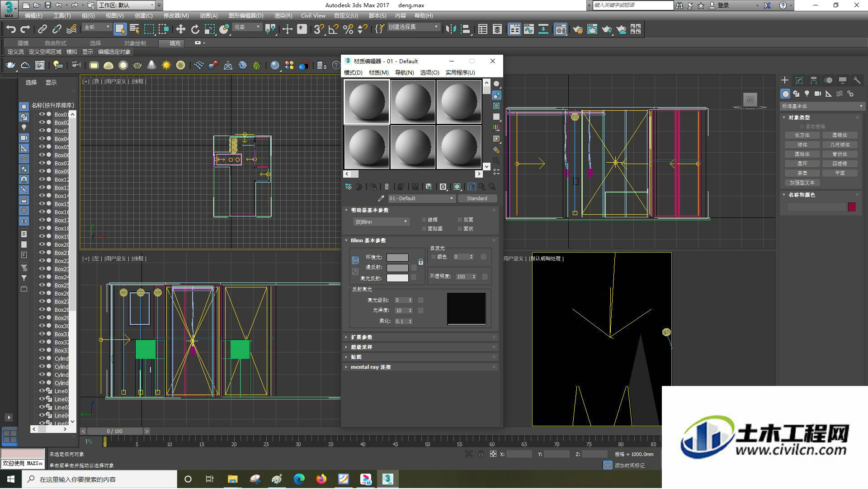Open the Modify command panel tab
868x489 pixels.
click(799, 80)
